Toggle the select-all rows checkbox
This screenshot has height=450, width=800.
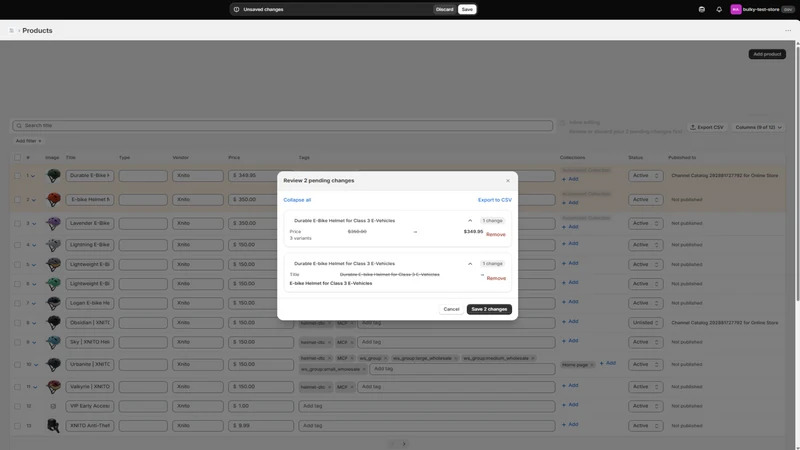(18, 158)
